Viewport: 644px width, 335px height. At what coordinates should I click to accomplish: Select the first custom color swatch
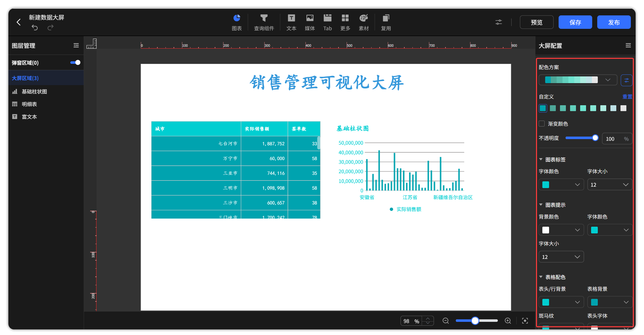click(543, 108)
